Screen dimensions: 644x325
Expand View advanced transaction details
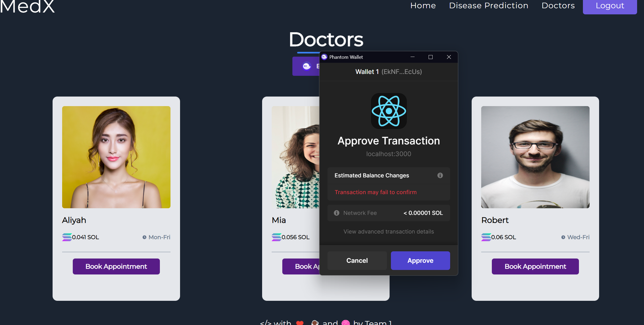pos(389,231)
